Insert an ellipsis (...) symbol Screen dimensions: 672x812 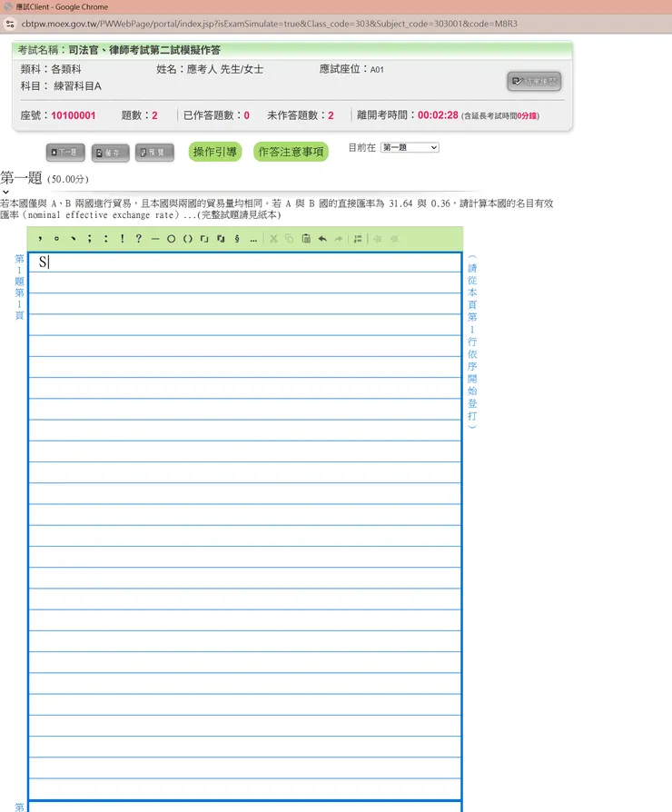(x=253, y=239)
